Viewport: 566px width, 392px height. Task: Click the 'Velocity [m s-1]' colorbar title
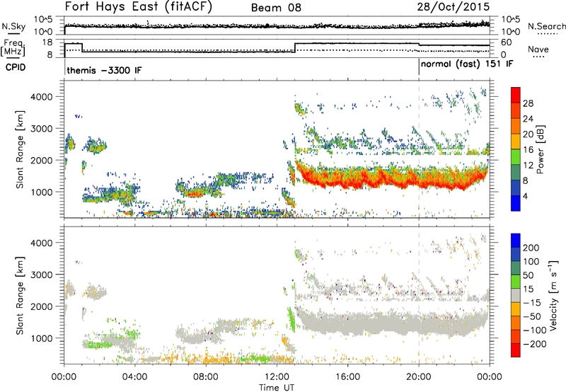point(553,296)
